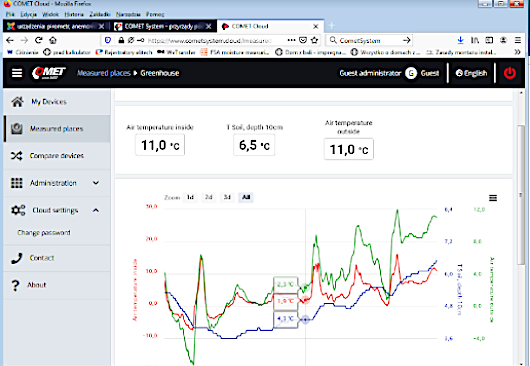Screen dimensions: 530x366
Task: Open chart context menu icon
Action: [493, 198]
